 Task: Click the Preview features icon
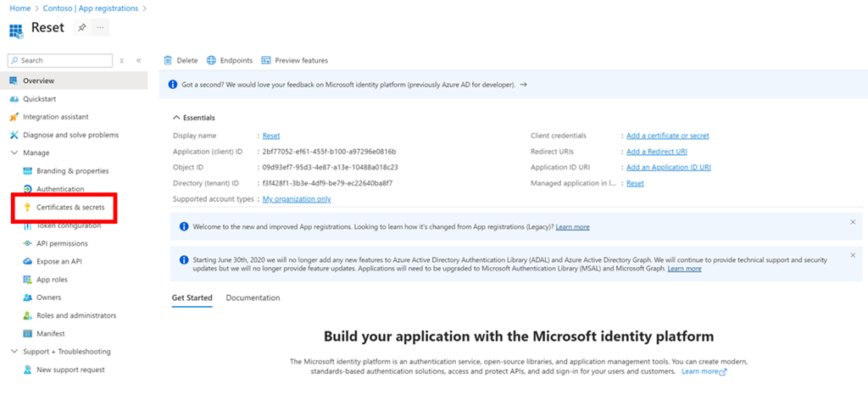[x=266, y=60]
